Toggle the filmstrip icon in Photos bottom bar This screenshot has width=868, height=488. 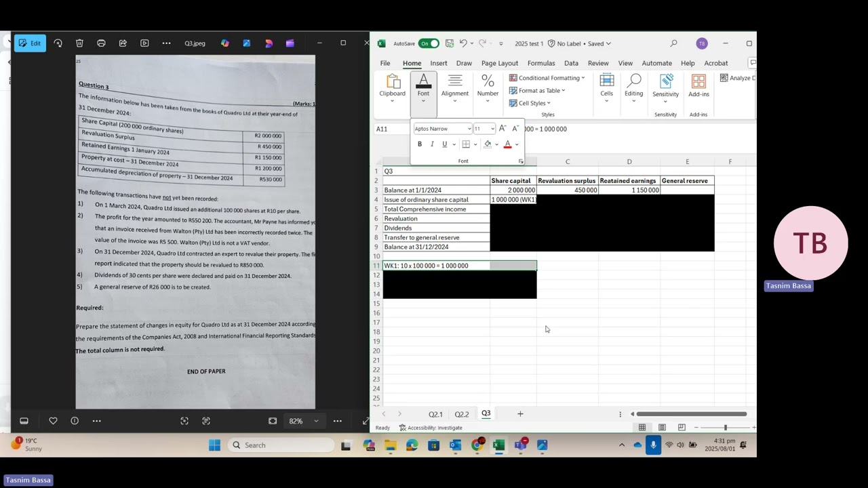24,421
